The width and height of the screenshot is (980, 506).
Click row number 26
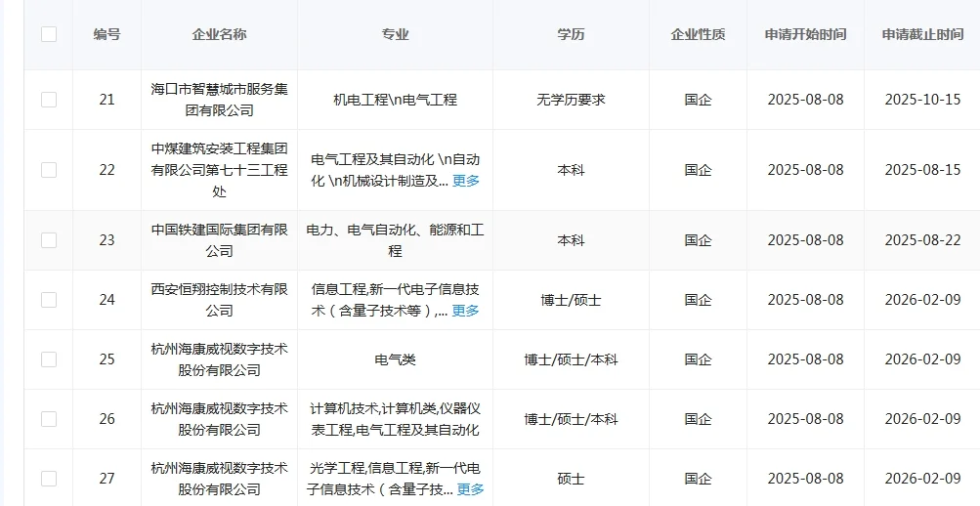pos(107,418)
